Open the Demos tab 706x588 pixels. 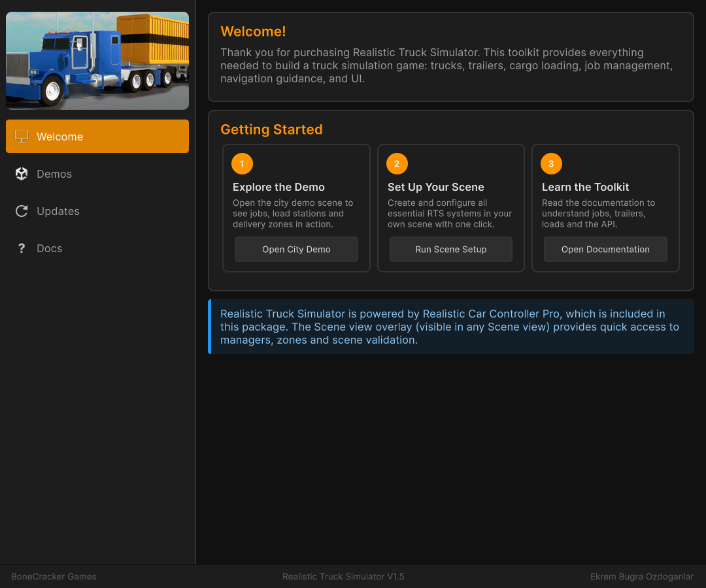point(97,174)
